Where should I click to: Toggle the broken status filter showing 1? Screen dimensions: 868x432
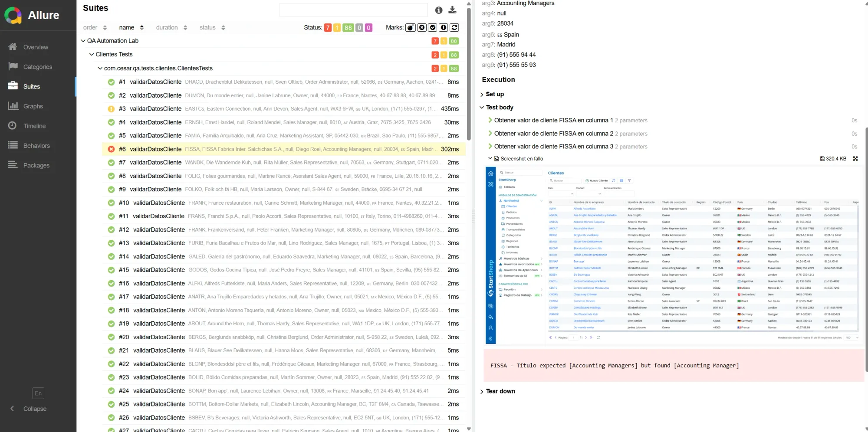pos(338,27)
